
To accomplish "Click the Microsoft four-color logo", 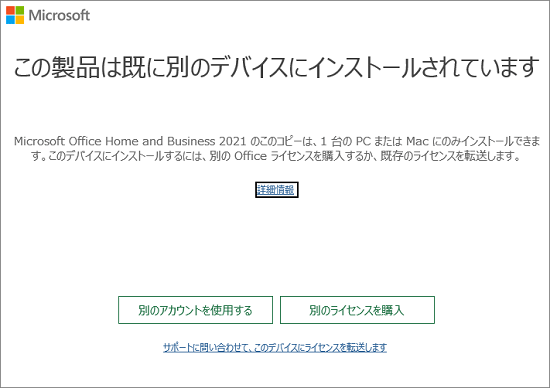I will 15,15.
